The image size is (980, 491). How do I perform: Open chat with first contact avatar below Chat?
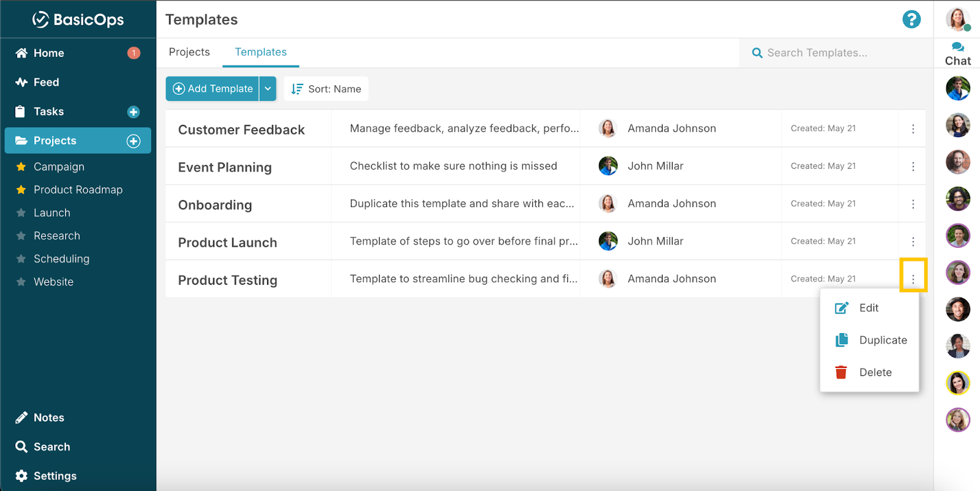[x=958, y=89]
